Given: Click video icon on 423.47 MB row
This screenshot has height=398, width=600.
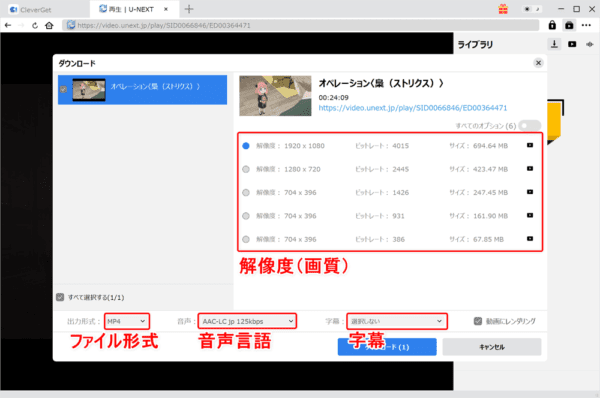Looking at the screenshot, I should pos(530,168).
